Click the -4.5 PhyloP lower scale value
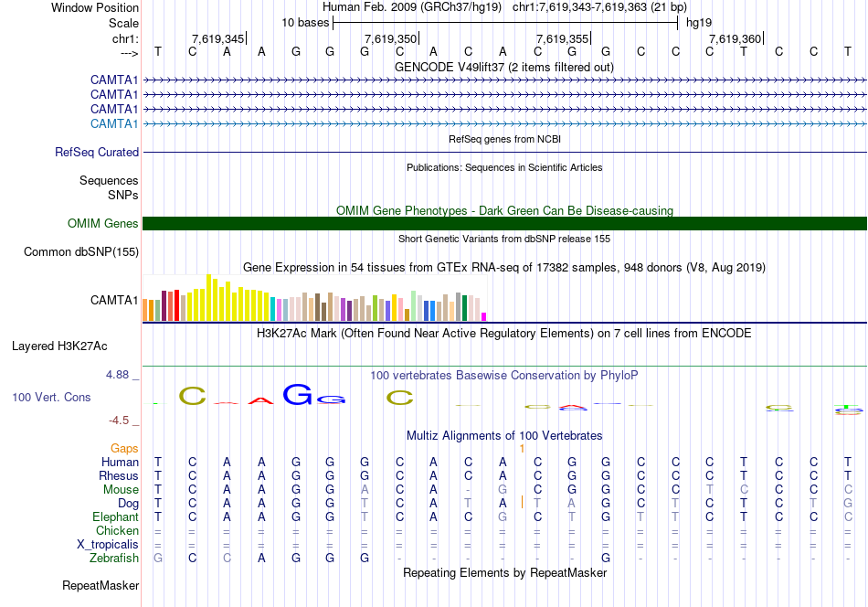The width and height of the screenshot is (868, 607). tap(119, 421)
